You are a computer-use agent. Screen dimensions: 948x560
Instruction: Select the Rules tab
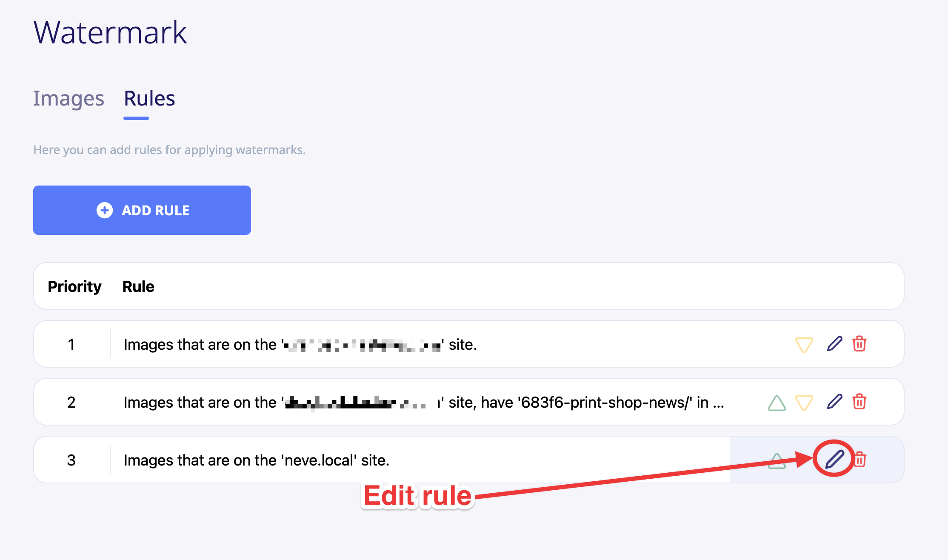149,99
